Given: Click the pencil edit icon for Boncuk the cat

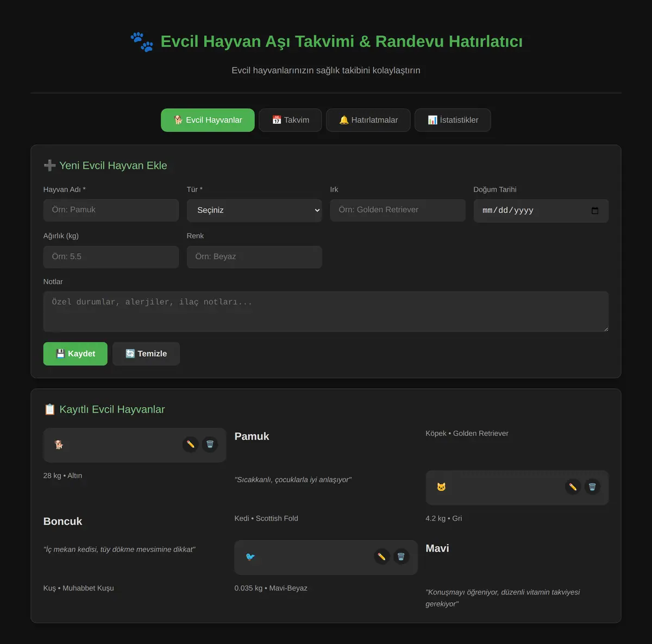Looking at the screenshot, I should point(573,487).
